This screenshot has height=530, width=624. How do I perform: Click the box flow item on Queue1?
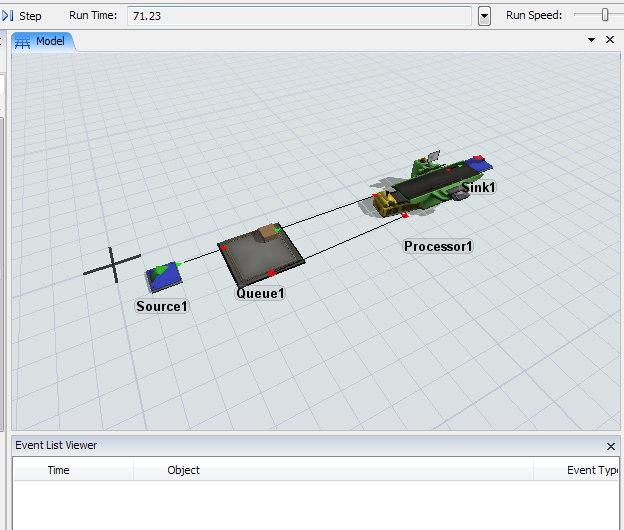268,233
